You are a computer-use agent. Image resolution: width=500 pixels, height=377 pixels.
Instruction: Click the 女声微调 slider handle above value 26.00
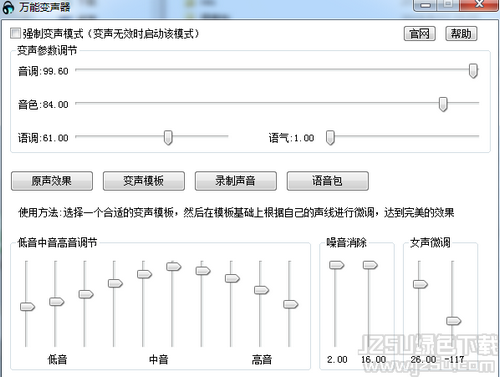(x=420, y=284)
